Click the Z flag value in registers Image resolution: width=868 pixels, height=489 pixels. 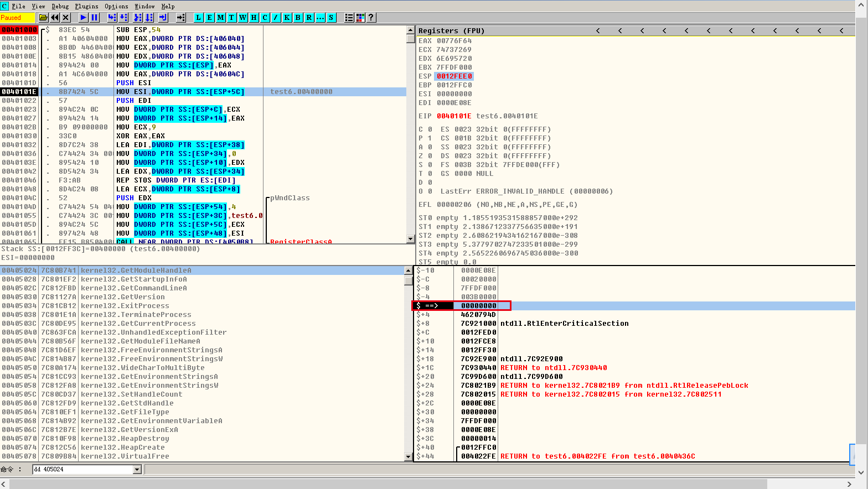click(430, 156)
